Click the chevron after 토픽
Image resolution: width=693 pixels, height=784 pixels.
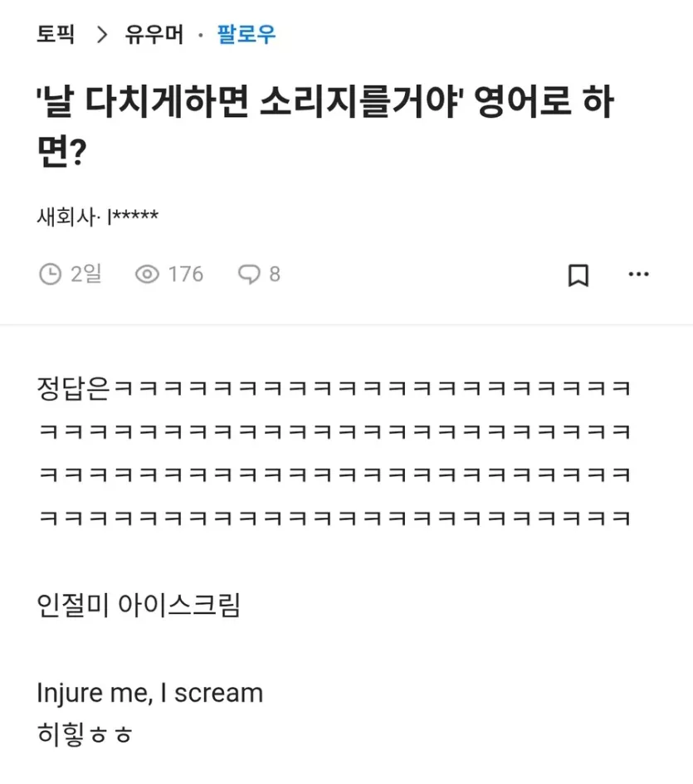103,35
